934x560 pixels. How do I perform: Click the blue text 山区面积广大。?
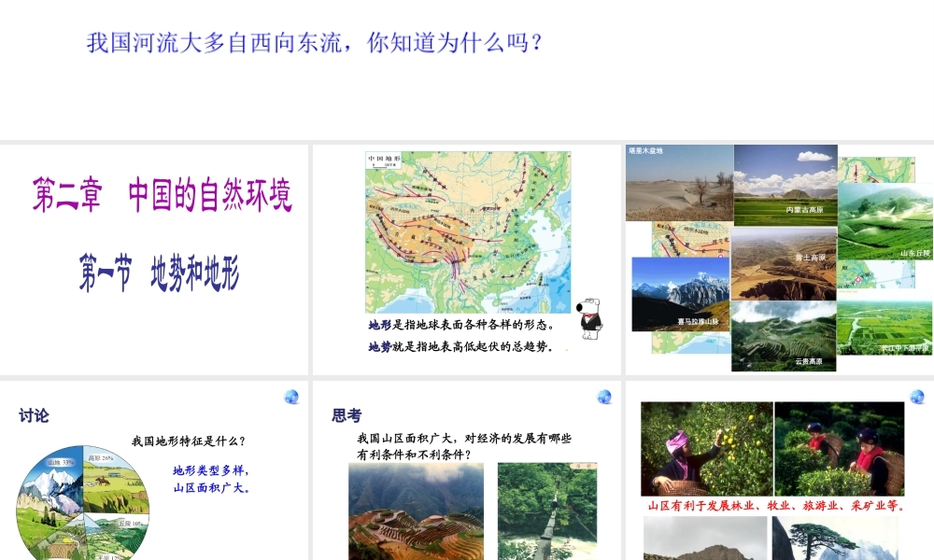pos(211,487)
